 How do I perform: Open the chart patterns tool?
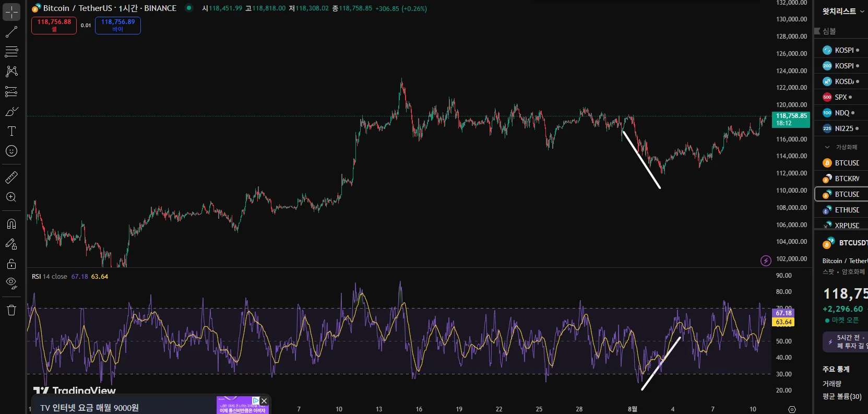11,72
